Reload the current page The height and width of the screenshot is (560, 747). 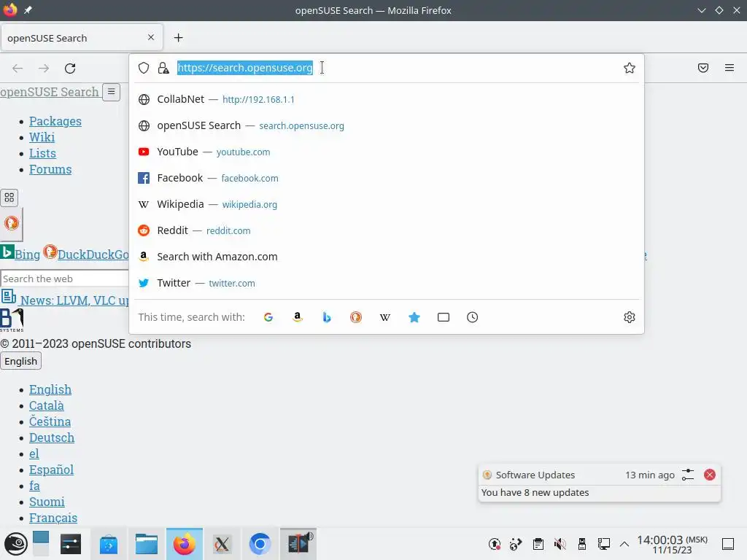pyautogui.click(x=70, y=68)
